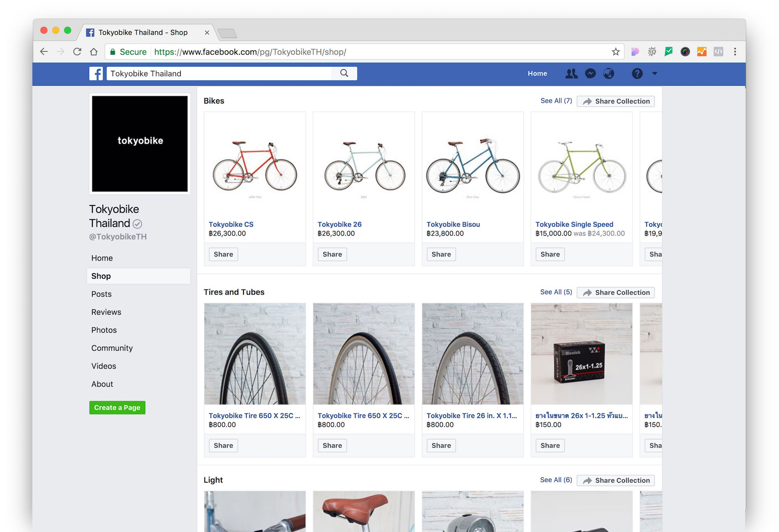Click the gray code brackets extension icon
The width and height of the screenshot is (779, 532).
(718, 52)
